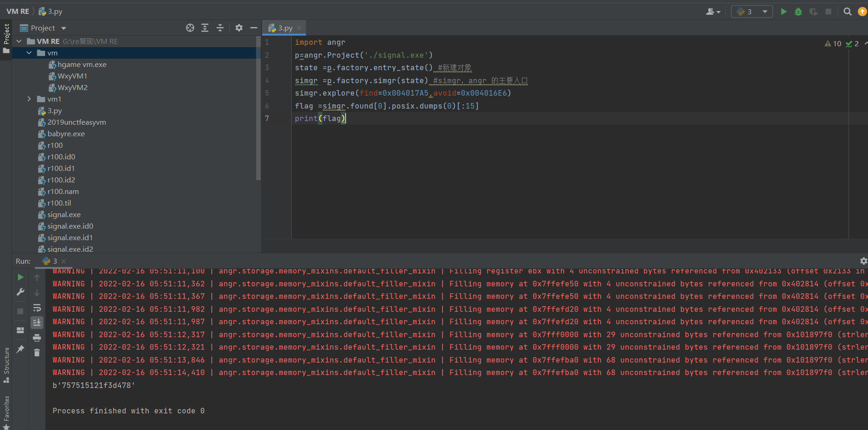Clear all console output trash icon
The height and width of the screenshot is (430, 868).
coord(37,352)
